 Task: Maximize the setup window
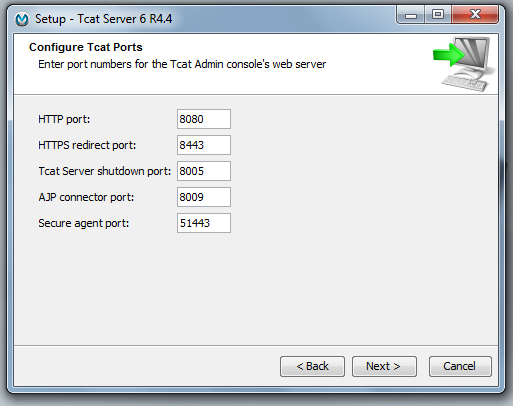438,15
